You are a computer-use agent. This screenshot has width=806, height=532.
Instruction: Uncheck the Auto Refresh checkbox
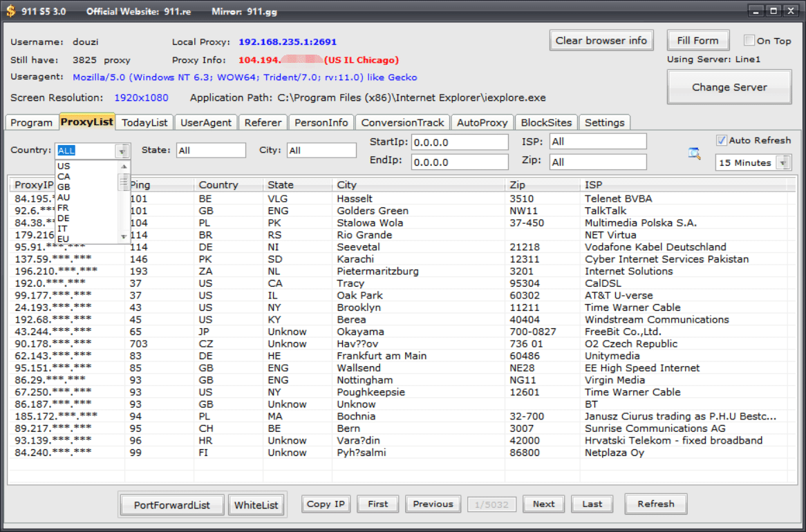[722, 140]
